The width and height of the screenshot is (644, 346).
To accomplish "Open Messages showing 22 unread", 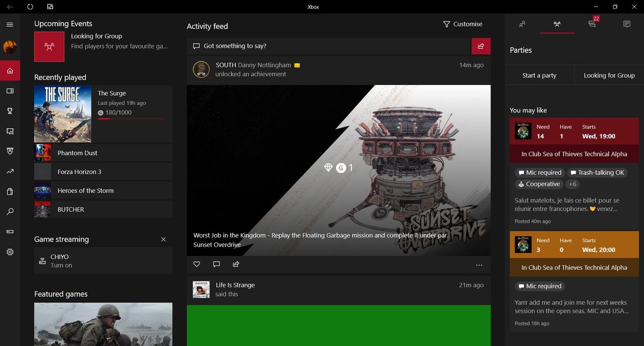I will click(592, 24).
